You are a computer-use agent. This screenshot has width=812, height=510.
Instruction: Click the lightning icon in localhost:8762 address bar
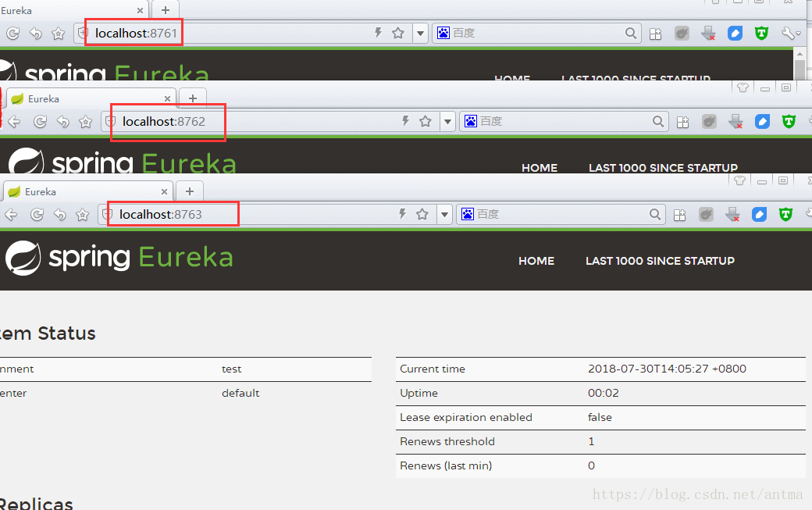pos(405,121)
